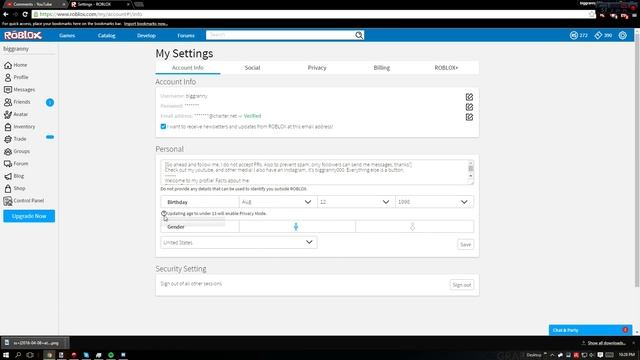Bookmark page star icon
The height and width of the screenshot is (360, 640).
point(591,14)
